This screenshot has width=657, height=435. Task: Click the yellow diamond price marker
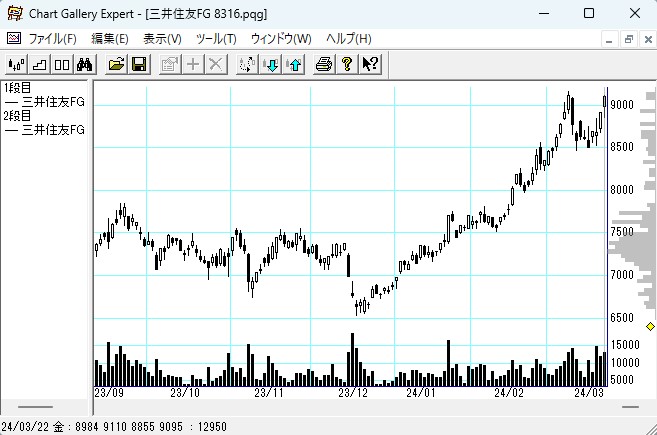click(650, 327)
